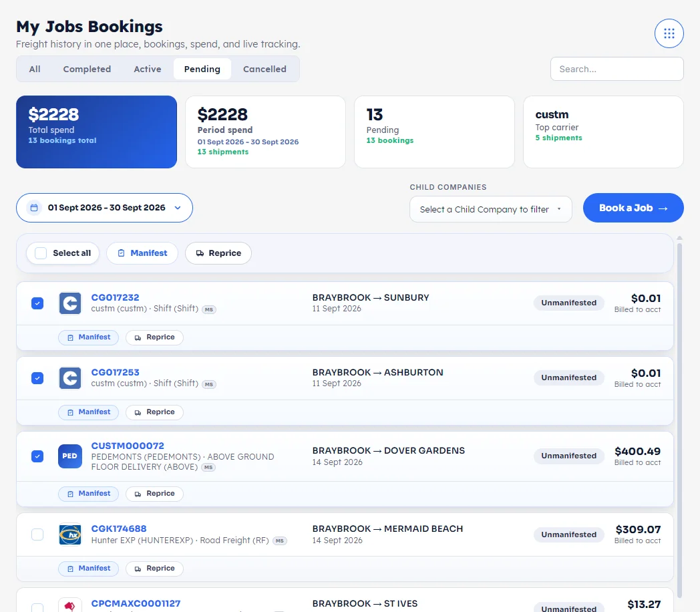Click the custm carrier logo for CG017253

point(70,378)
